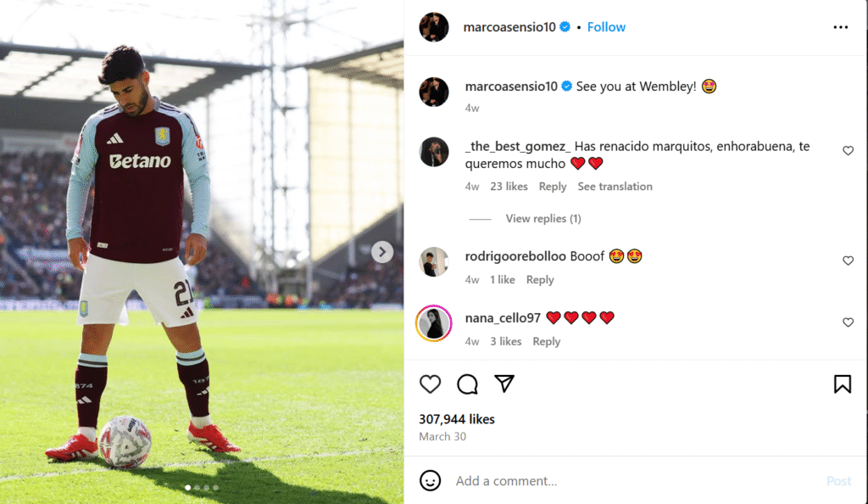Toggle like on nana_cello97's comment
This screenshot has width=868, height=504.
pyautogui.click(x=848, y=322)
